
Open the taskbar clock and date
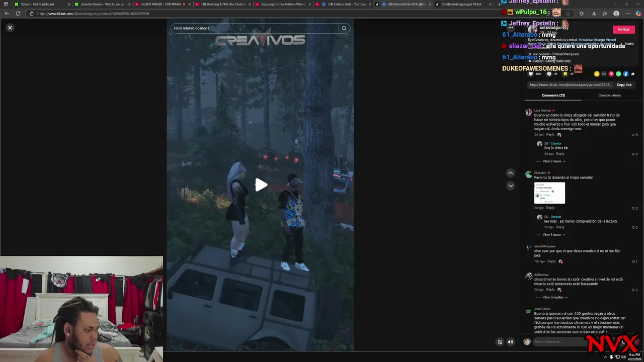635,357
